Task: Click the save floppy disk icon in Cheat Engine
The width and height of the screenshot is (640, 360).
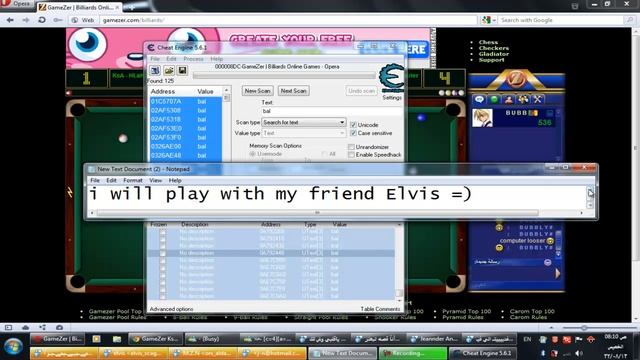Action: pyautogui.click(x=182, y=70)
